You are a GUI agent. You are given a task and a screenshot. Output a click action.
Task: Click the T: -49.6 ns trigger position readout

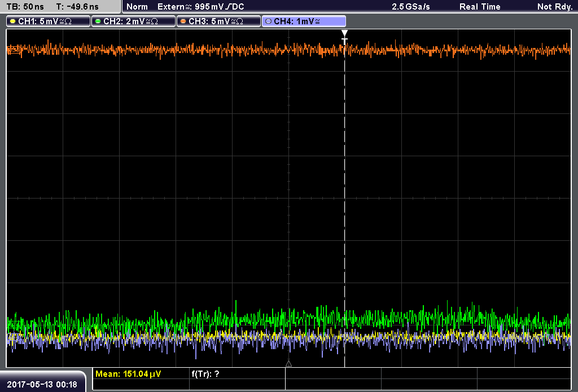(77, 7)
